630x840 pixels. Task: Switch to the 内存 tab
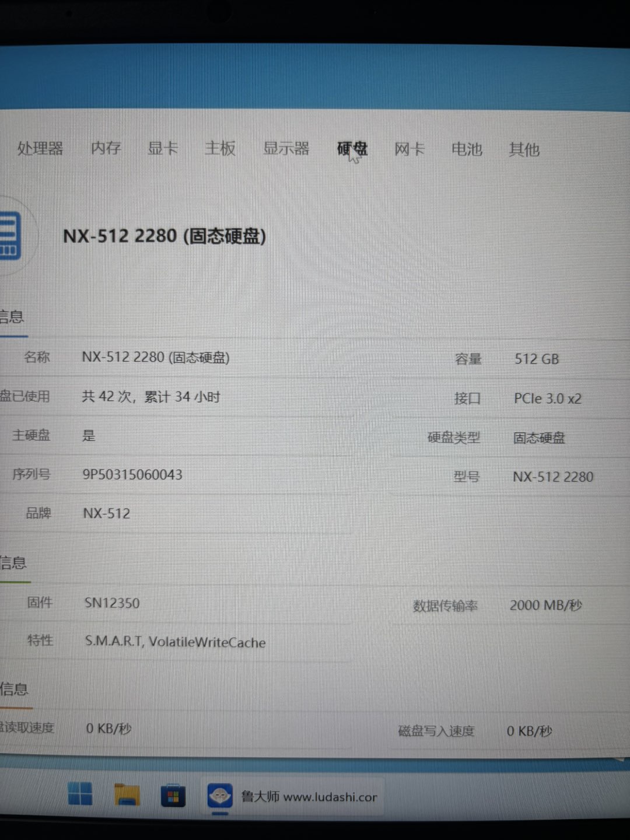106,148
